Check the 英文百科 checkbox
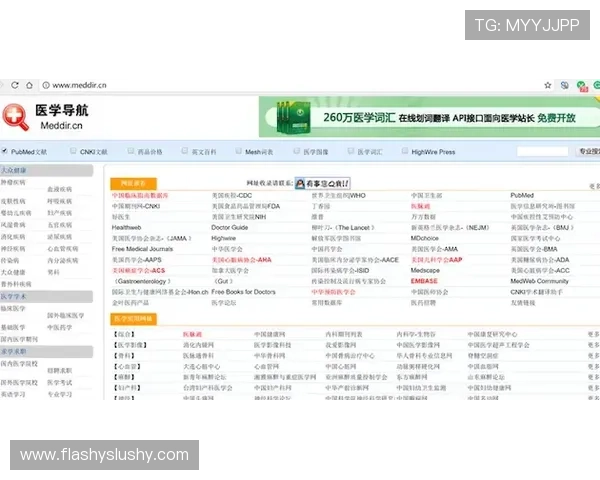 [185, 151]
